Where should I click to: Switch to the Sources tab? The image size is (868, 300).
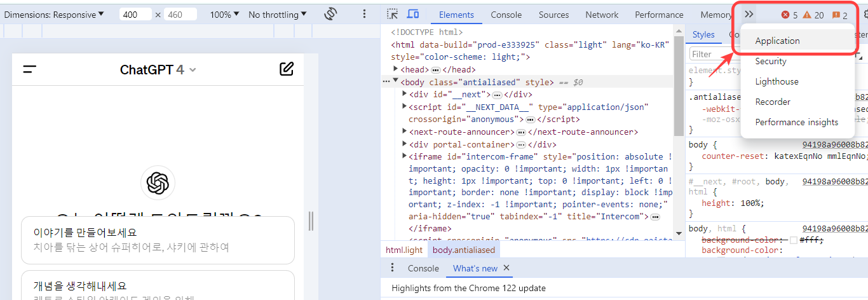coord(554,15)
